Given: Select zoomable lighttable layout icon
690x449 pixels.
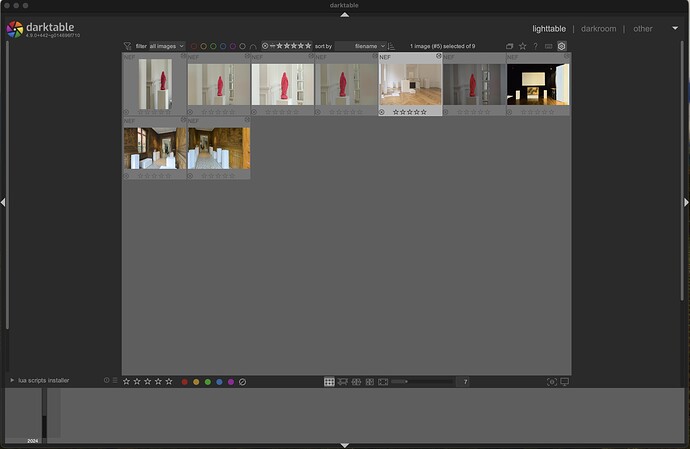Looking at the screenshot, I should click(342, 382).
